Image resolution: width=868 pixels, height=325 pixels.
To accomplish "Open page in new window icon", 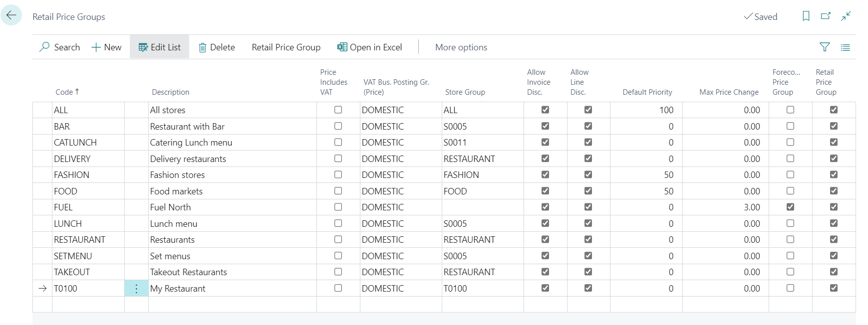I will (826, 16).
